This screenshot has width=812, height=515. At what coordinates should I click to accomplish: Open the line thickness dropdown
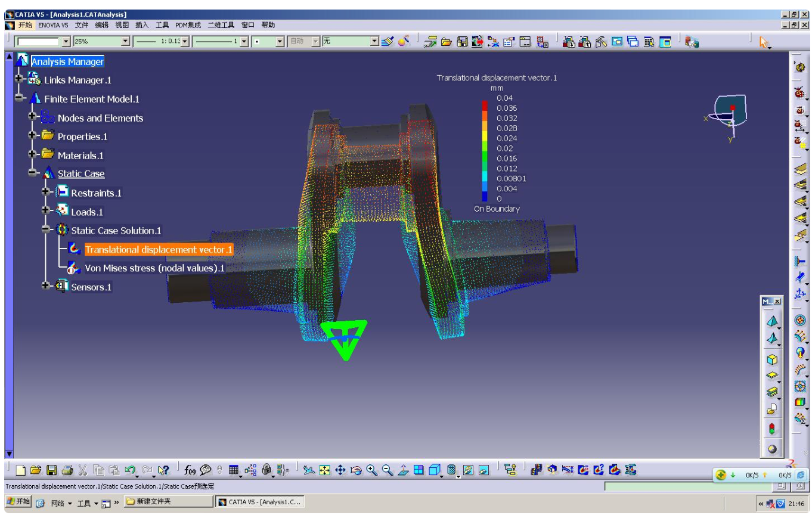(185, 42)
